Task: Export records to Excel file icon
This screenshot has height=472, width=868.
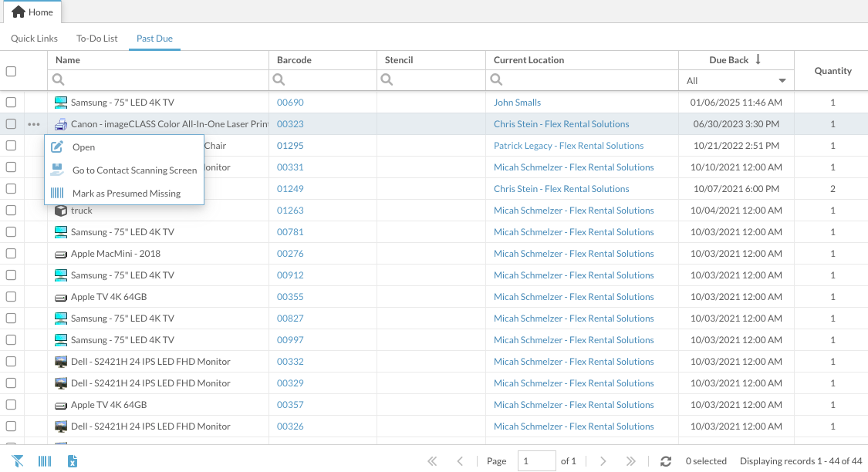Action: 73,461
